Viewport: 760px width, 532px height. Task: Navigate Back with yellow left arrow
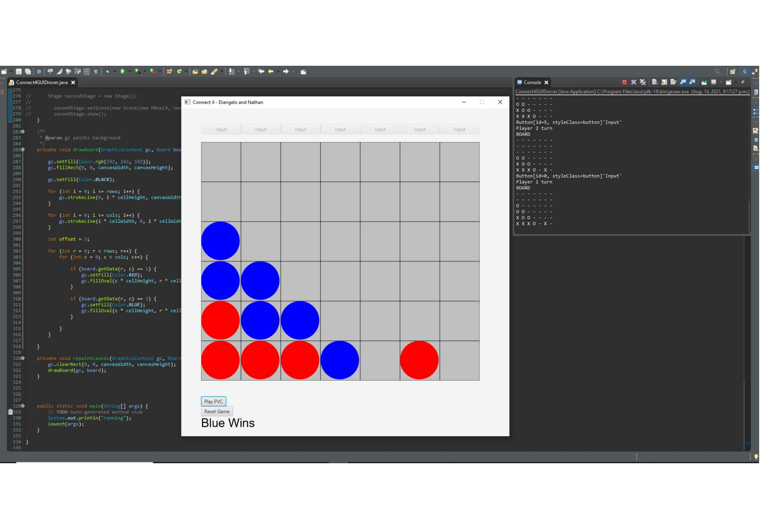point(271,72)
